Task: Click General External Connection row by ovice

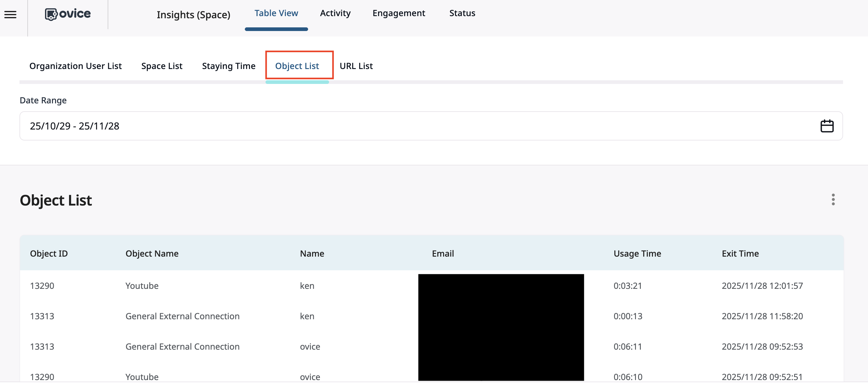Action: pyautogui.click(x=182, y=347)
